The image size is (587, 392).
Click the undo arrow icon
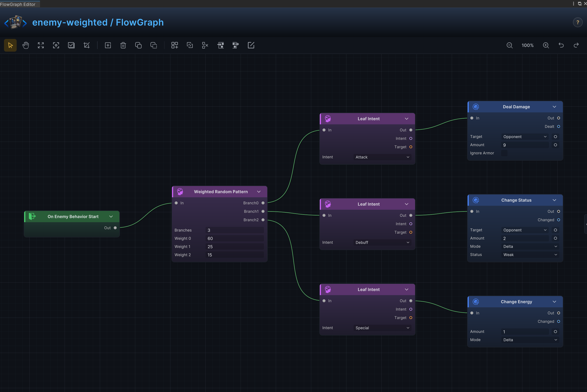click(561, 45)
